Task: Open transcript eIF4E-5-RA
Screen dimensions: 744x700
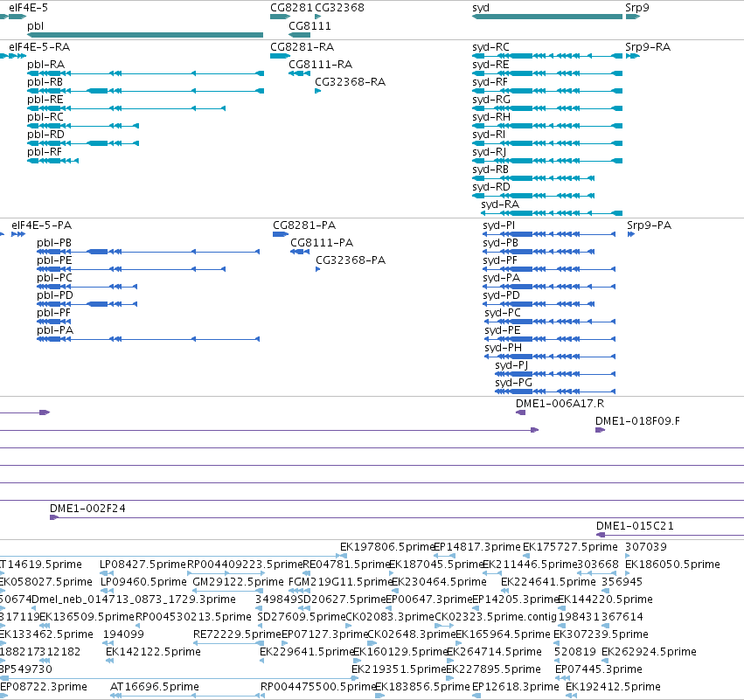Action: [x=39, y=47]
